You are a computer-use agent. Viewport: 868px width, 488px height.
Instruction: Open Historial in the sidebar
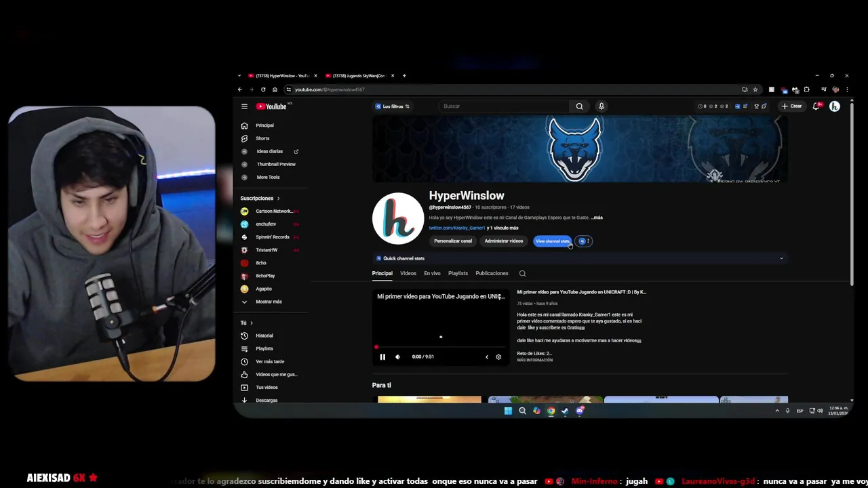264,335
